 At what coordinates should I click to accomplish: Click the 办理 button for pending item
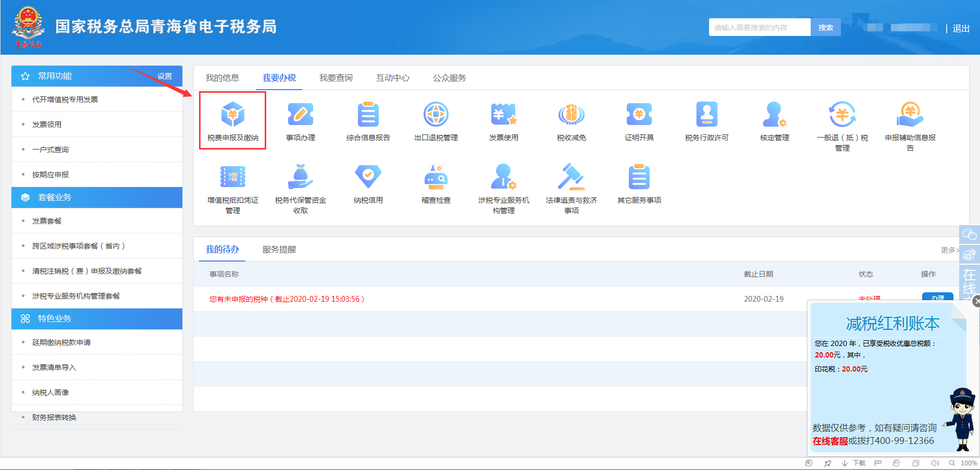(x=938, y=297)
